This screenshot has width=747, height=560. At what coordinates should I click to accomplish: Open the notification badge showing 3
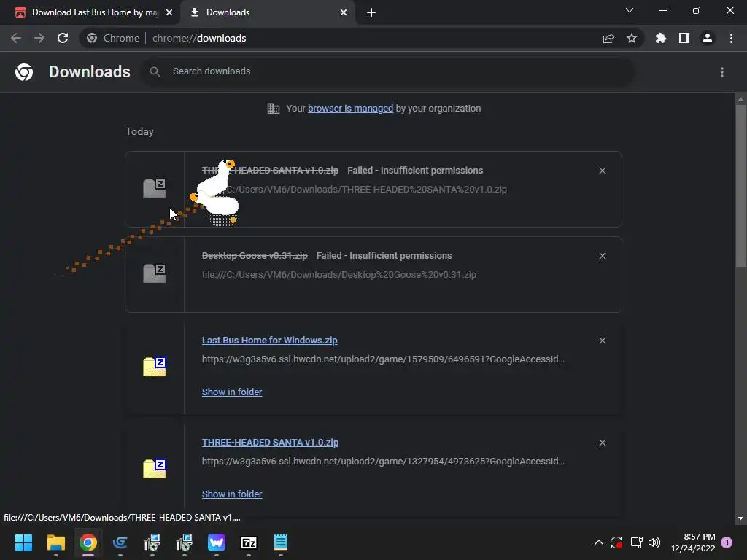point(727,542)
